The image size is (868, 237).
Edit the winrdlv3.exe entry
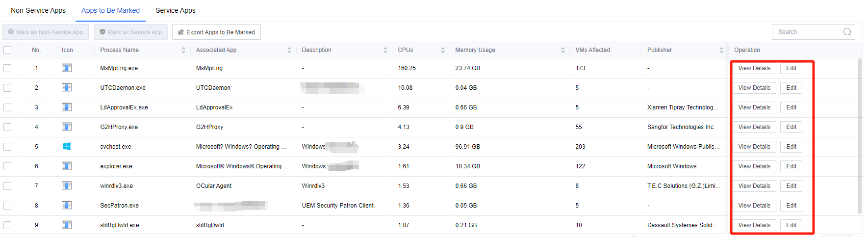[x=791, y=186]
